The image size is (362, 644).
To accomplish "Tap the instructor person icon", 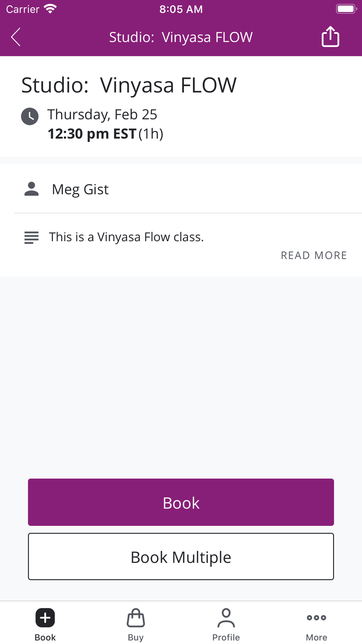I will click(31, 189).
